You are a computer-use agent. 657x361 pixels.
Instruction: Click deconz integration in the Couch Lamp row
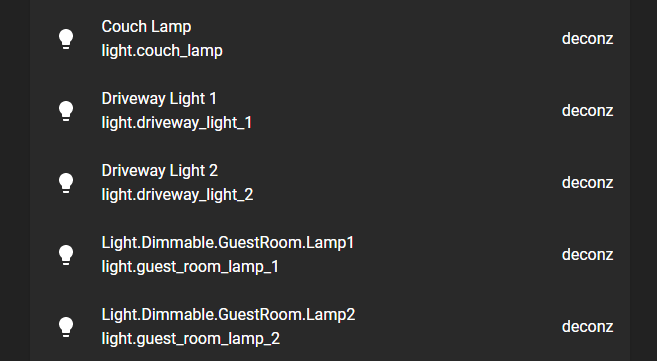pos(587,39)
